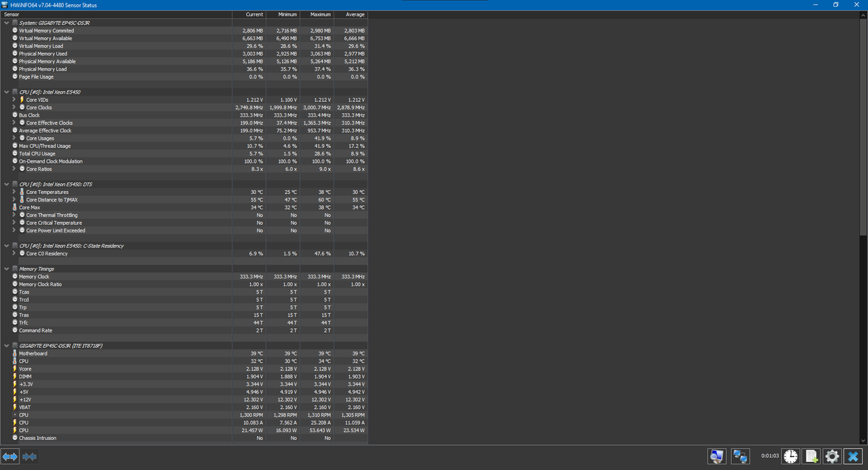
Task: Expand the Core Clocks row
Action: coord(14,107)
